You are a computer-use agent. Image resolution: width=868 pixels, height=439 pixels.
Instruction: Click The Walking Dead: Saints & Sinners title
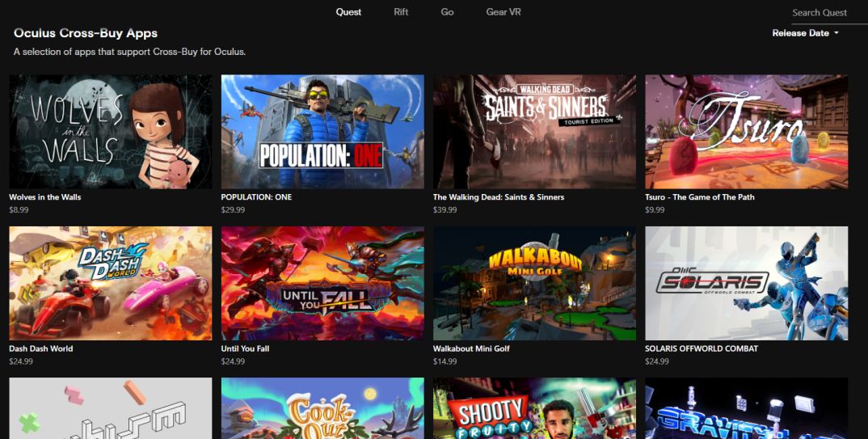point(499,197)
